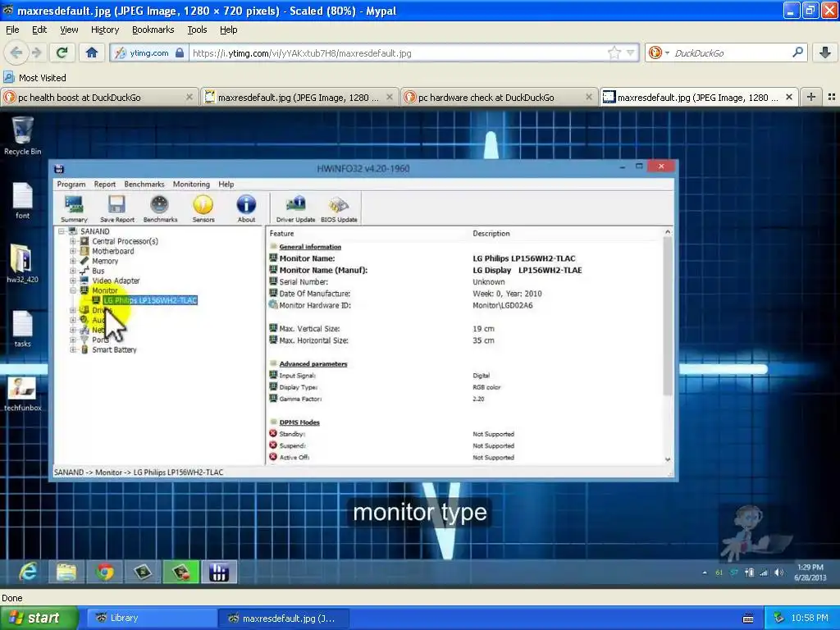Open the DuckDuckGo search engine selector
The width and height of the screenshot is (840, 630).
[659, 52]
